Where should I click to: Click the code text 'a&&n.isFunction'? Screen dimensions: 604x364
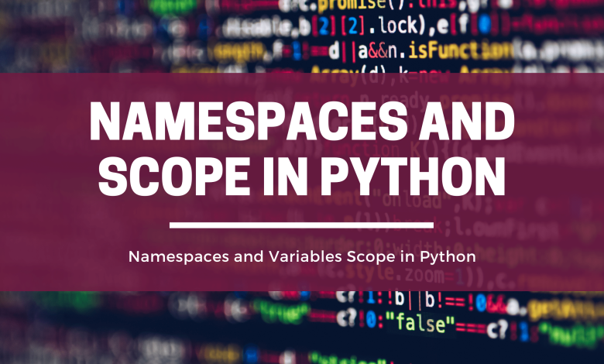pos(436,51)
